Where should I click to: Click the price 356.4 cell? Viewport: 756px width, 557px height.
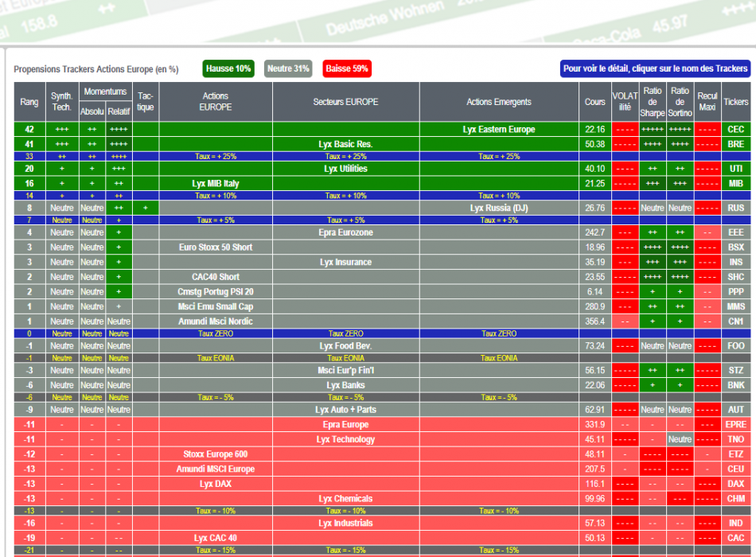[x=595, y=321]
